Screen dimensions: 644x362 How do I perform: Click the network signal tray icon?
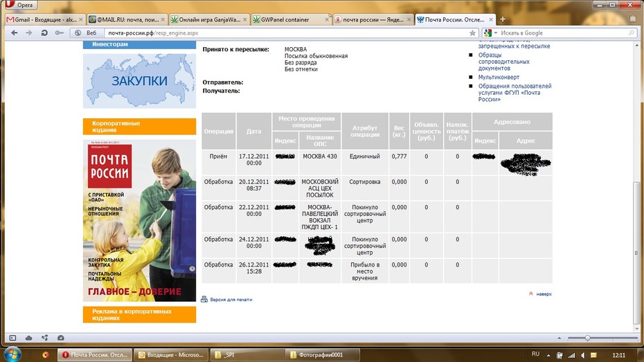tap(571, 355)
